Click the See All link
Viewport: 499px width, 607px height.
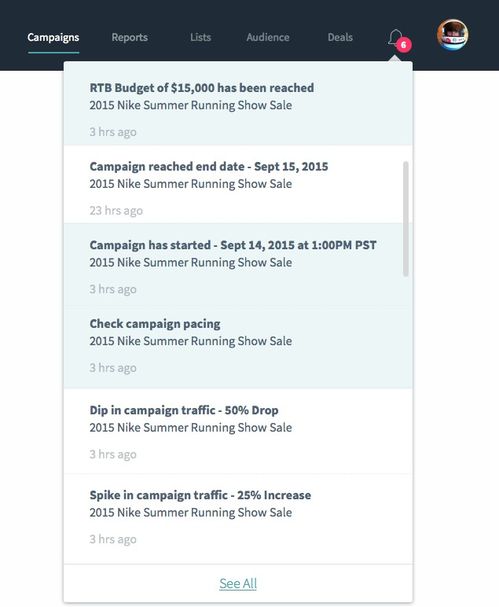(x=238, y=583)
